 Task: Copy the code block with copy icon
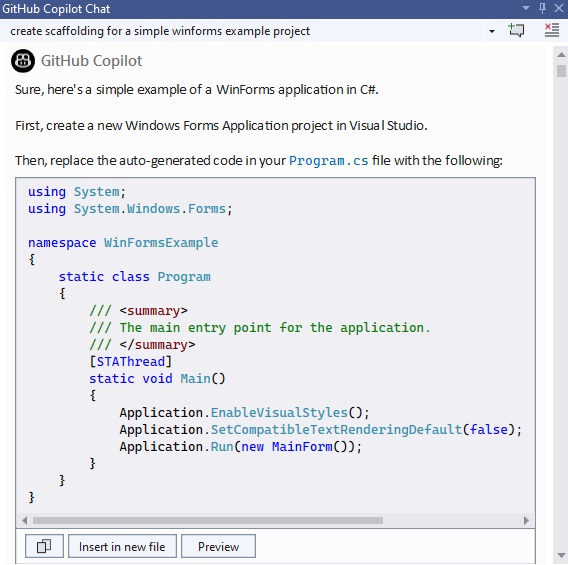[x=44, y=546]
